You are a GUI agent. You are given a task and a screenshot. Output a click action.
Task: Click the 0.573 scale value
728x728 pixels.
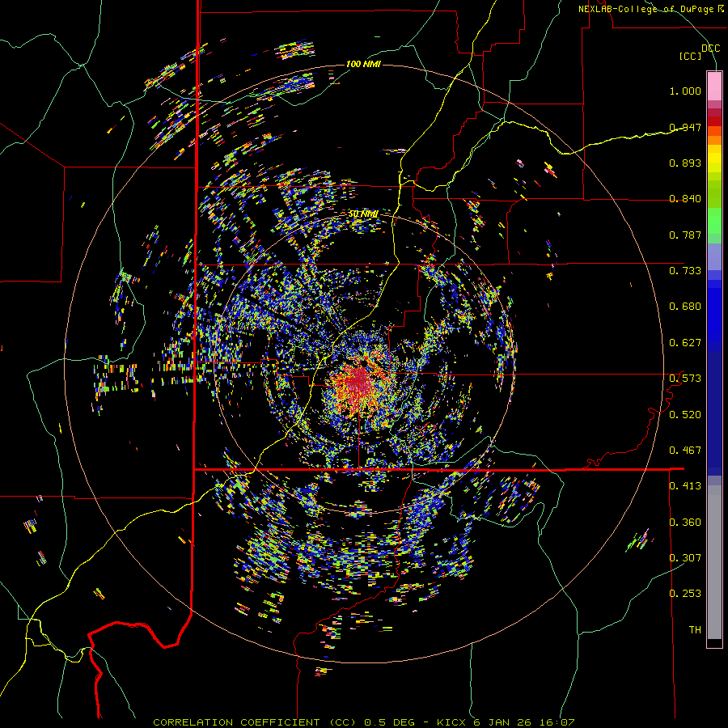click(x=685, y=379)
